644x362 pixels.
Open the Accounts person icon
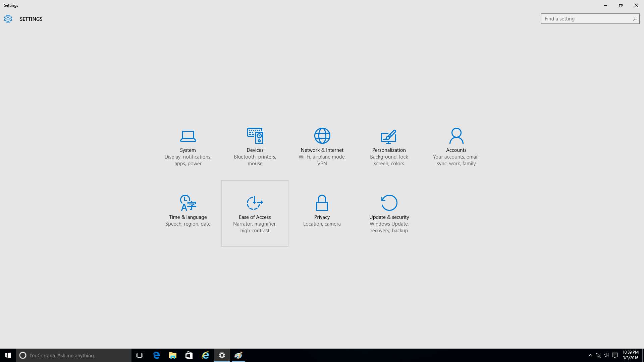tap(456, 135)
